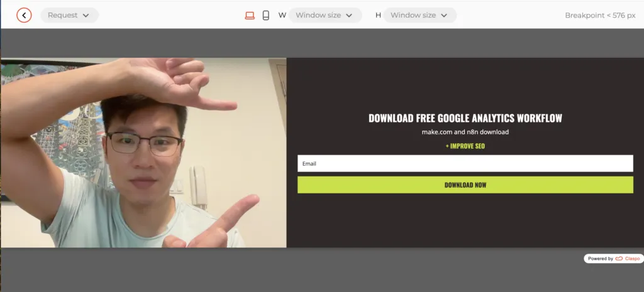The width and height of the screenshot is (644, 292).
Task: Switch to mobile device preview
Action: coord(266,15)
